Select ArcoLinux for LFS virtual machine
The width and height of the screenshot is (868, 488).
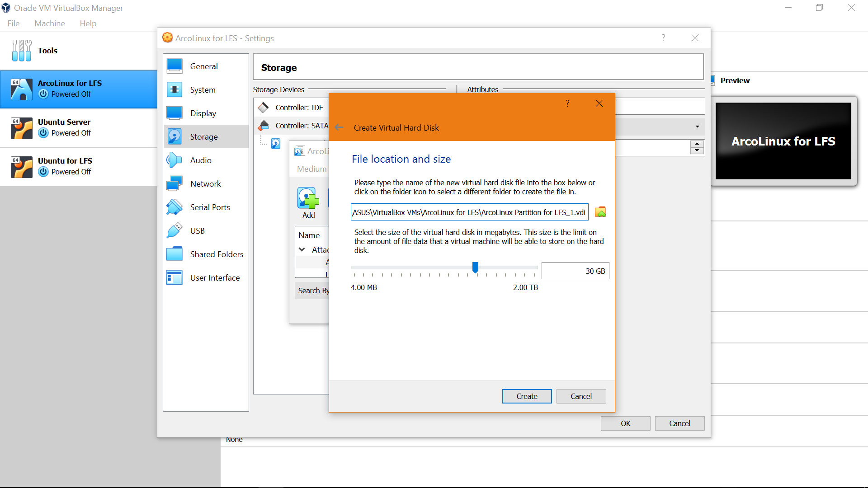click(x=79, y=89)
